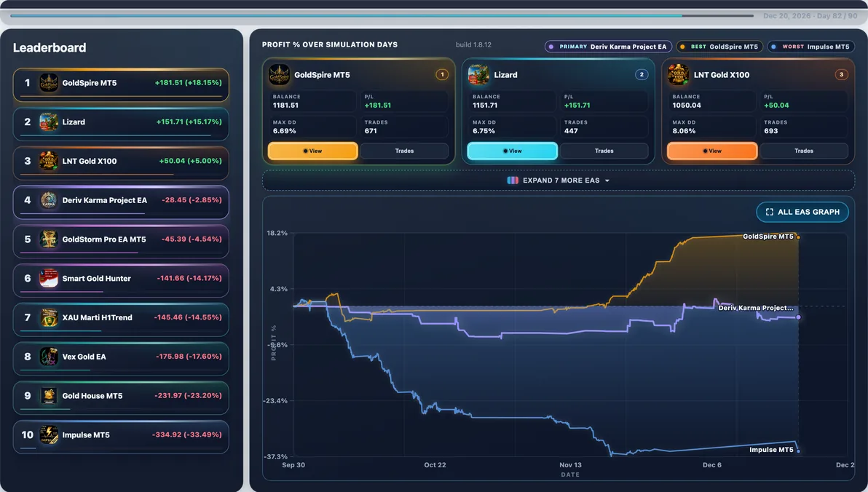This screenshot has height=492, width=868.
Task: Click the Vex Gold EA avatar
Action: 49,357
